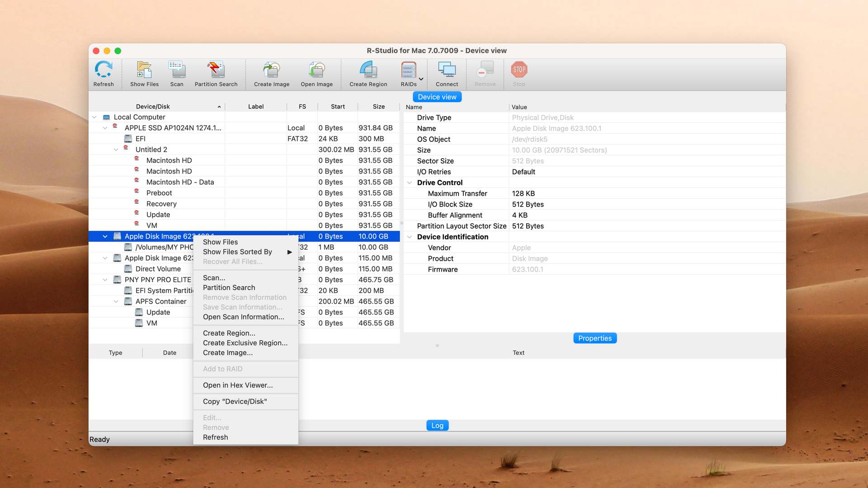Click the I/O Retries value Default
The height and width of the screenshot is (488, 868).
524,172
